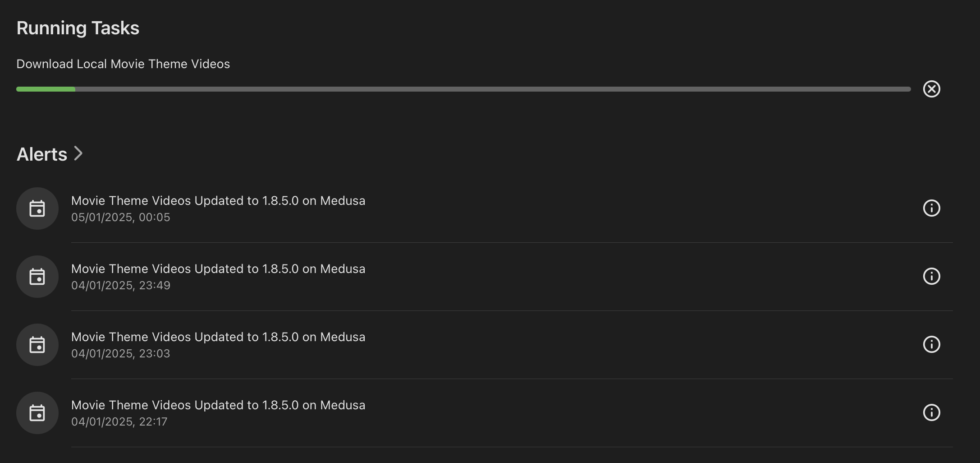Viewport: 980px width, 463px height.
Task: Select calendar icon of the 23:49 alert
Action: click(37, 277)
